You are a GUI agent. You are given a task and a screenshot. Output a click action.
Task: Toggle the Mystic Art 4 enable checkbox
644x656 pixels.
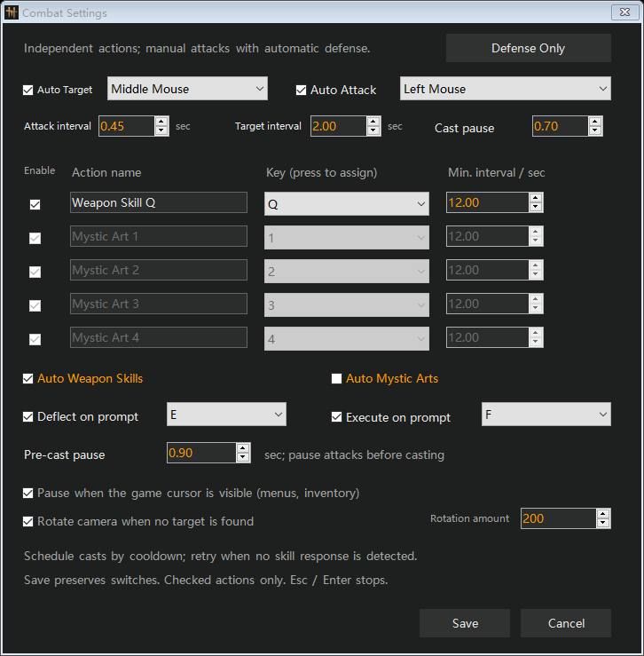click(35, 340)
